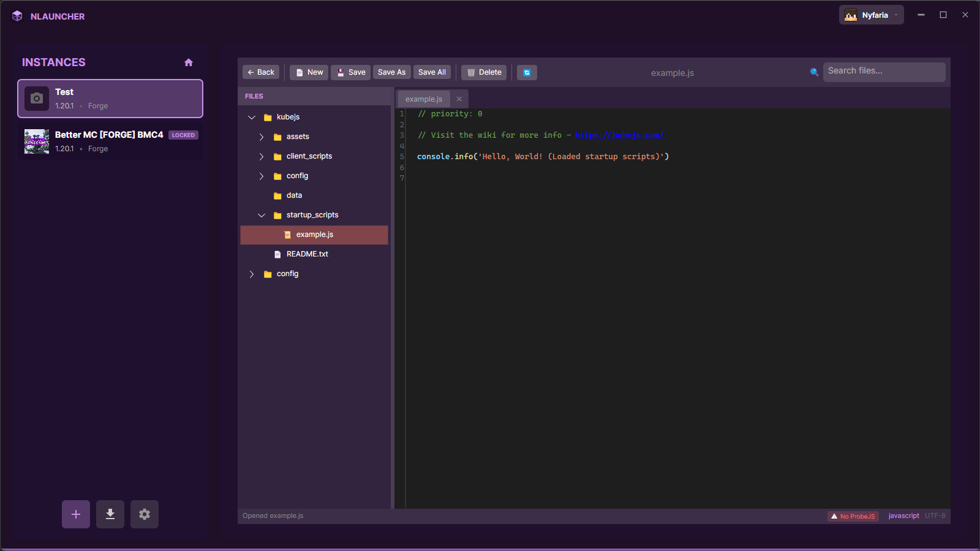Open the kubejs.com wiki link
Image resolution: width=980 pixels, height=551 pixels.
620,135
